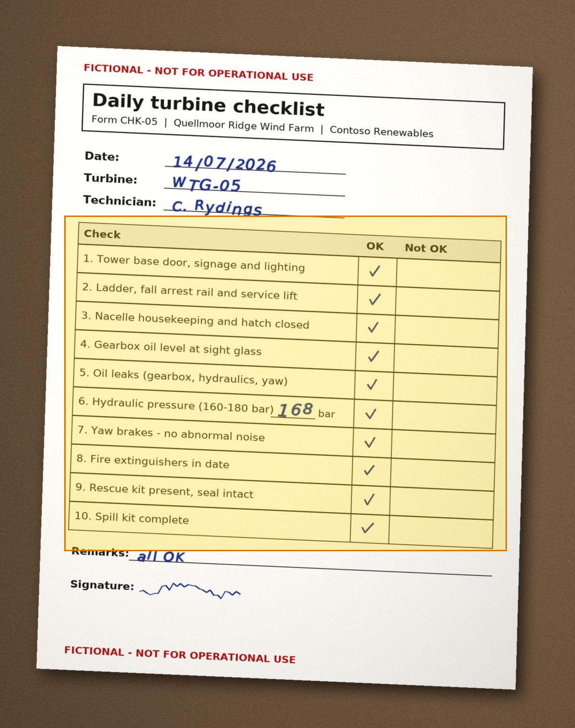Image resolution: width=575 pixels, height=728 pixels.
Task: Click '3. Nacelle housekeeping and hatch closed'
Action: tap(195, 320)
